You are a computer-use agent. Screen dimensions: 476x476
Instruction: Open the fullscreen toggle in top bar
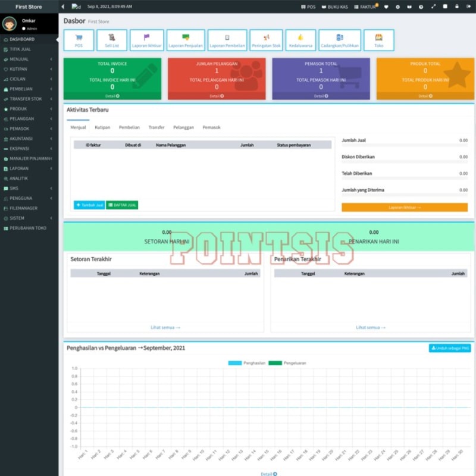point(433,6)
